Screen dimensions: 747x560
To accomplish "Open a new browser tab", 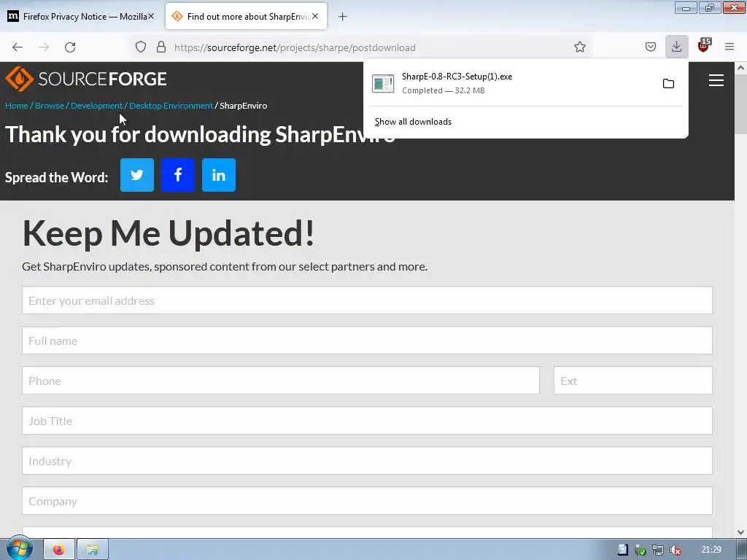I will click(343, 17).
